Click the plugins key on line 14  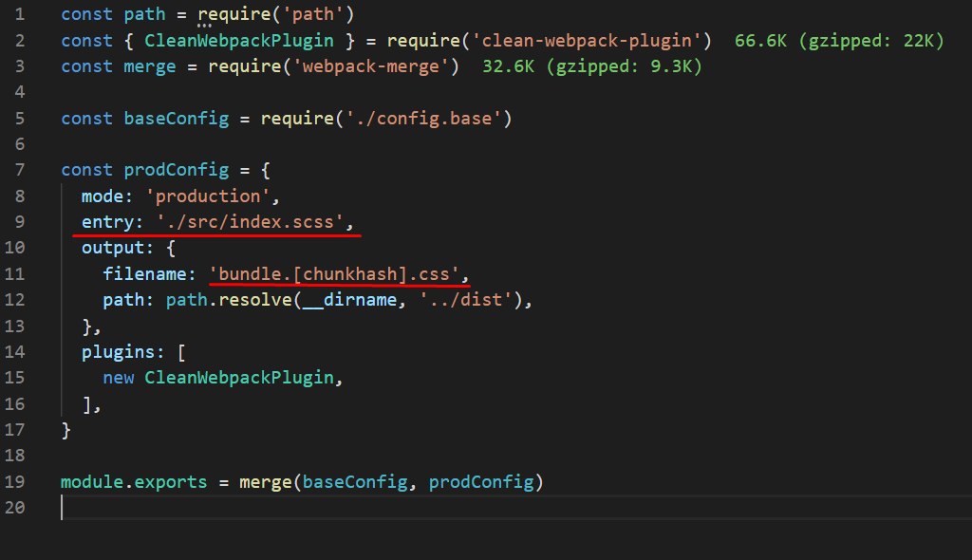click(118, 352)
